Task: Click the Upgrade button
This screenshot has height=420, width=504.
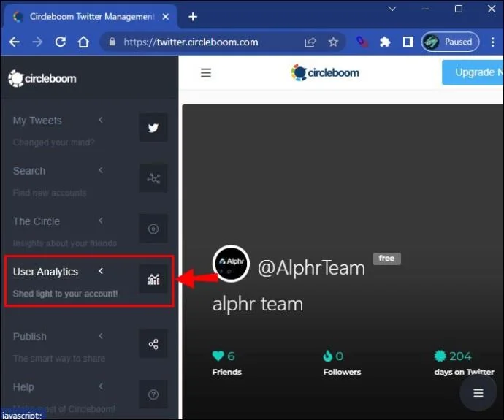Action: click(x=473, y=72)
